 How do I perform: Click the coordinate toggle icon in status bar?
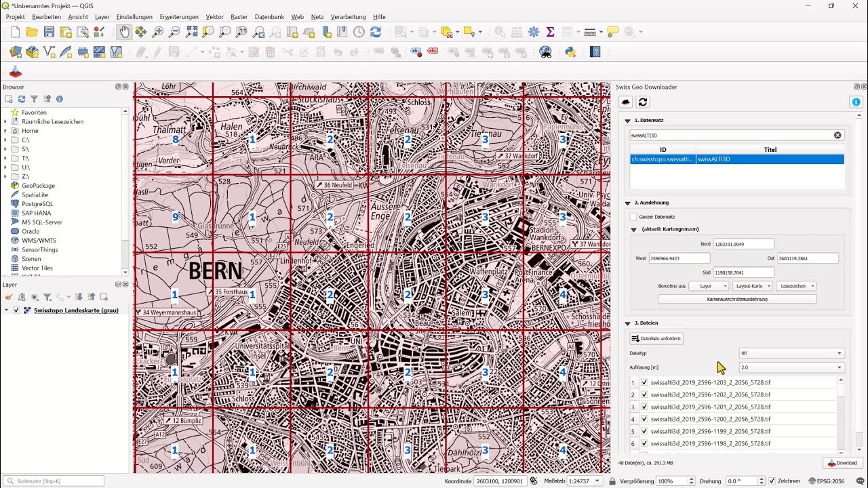534,481
